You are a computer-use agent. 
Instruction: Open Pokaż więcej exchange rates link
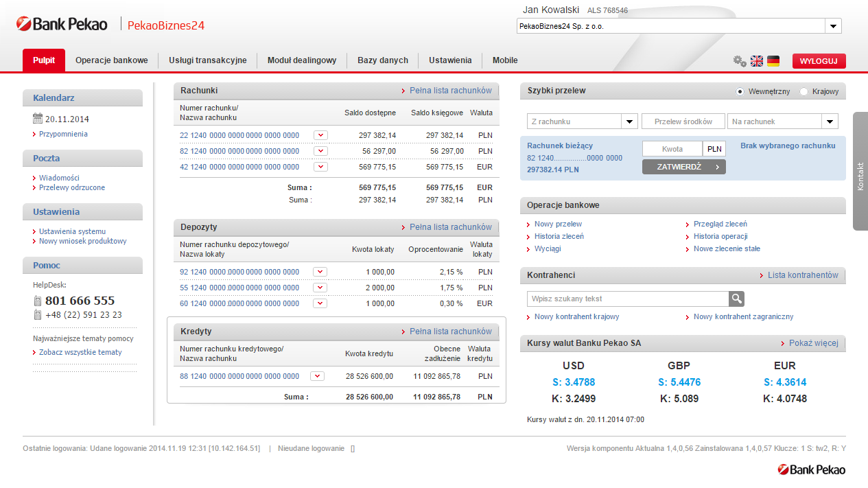point(814,343)
